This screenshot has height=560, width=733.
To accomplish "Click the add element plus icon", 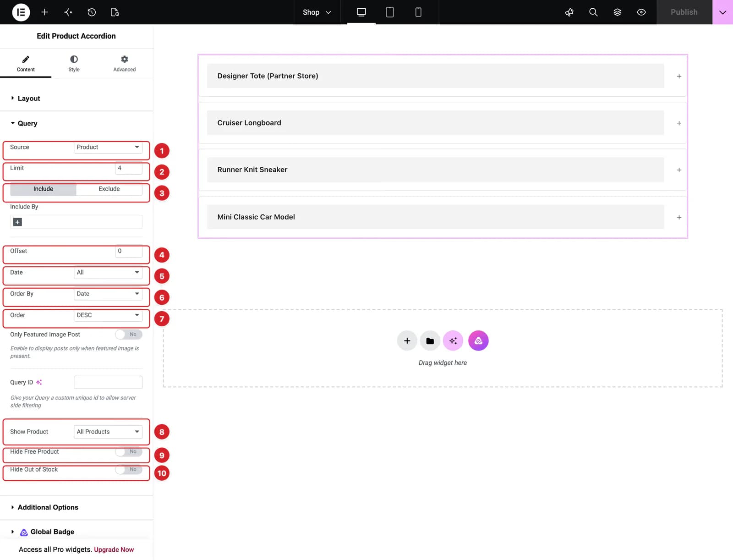I will pyautogui.click(x=44, y=12).
